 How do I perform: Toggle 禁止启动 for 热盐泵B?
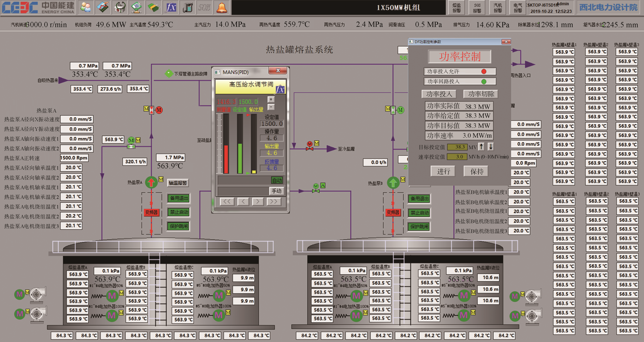(x=419, y=213)
